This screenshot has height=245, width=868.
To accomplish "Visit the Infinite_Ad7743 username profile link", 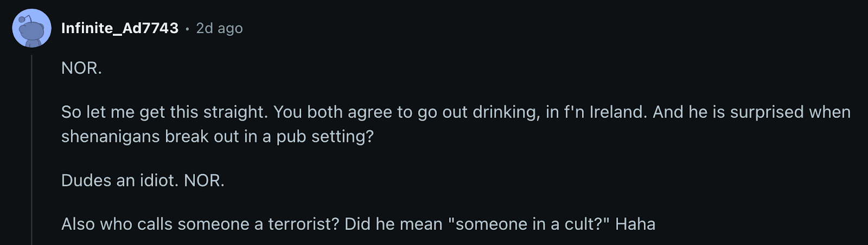I will tap(120, 28).
